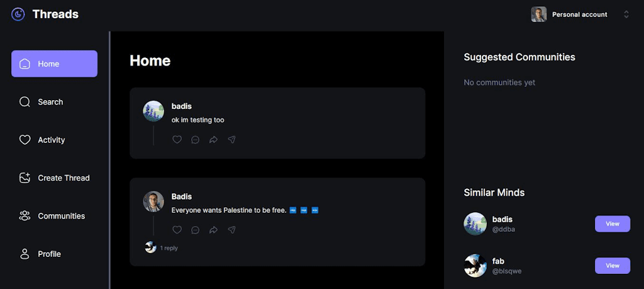Comment on the Palestine post
644x289 pixels.
pyautogui.click(x=196, y=230)
